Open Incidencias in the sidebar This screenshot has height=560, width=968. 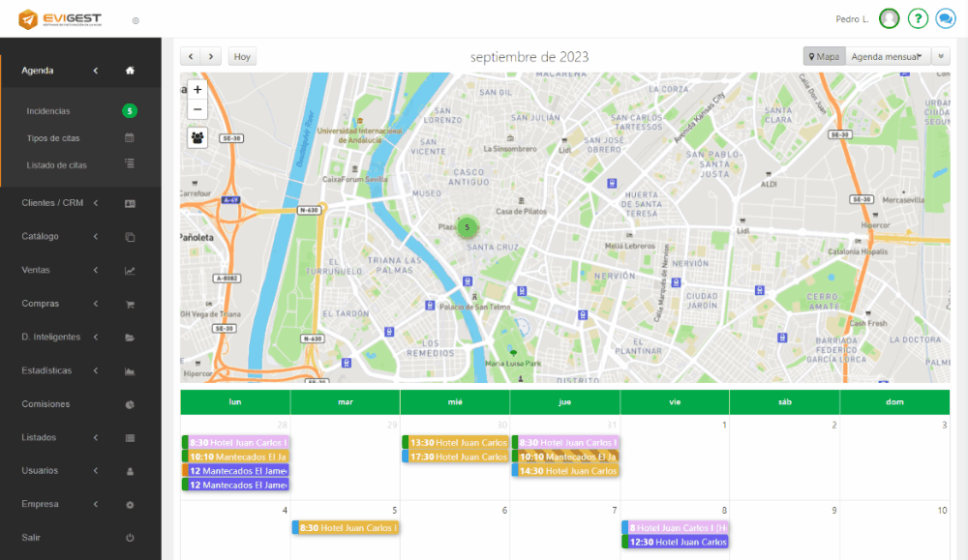click(48, 111)
